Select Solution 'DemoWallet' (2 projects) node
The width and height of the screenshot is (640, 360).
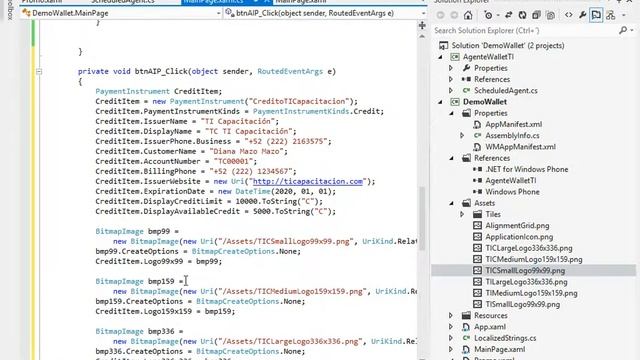pos(508,45)
